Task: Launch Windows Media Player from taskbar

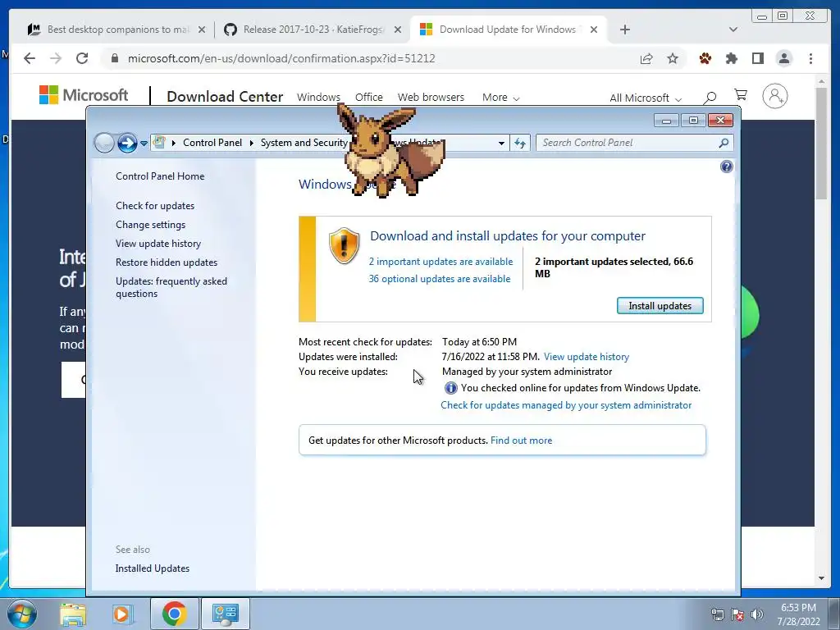Action: [122, 614]
